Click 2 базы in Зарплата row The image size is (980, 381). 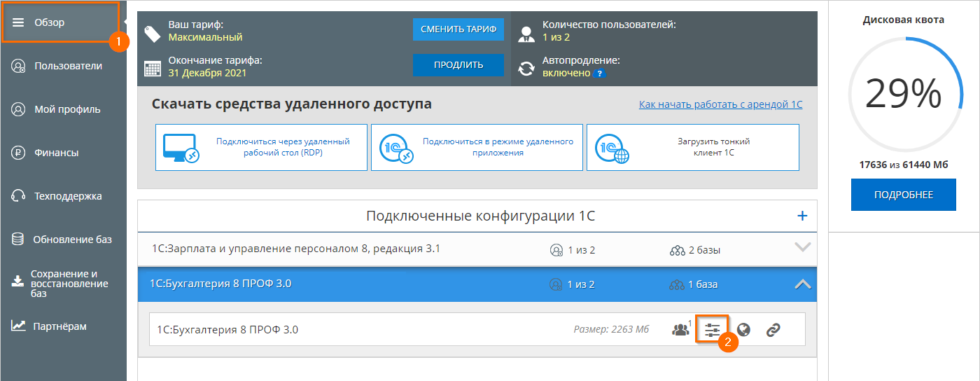(x=704, y=250)
